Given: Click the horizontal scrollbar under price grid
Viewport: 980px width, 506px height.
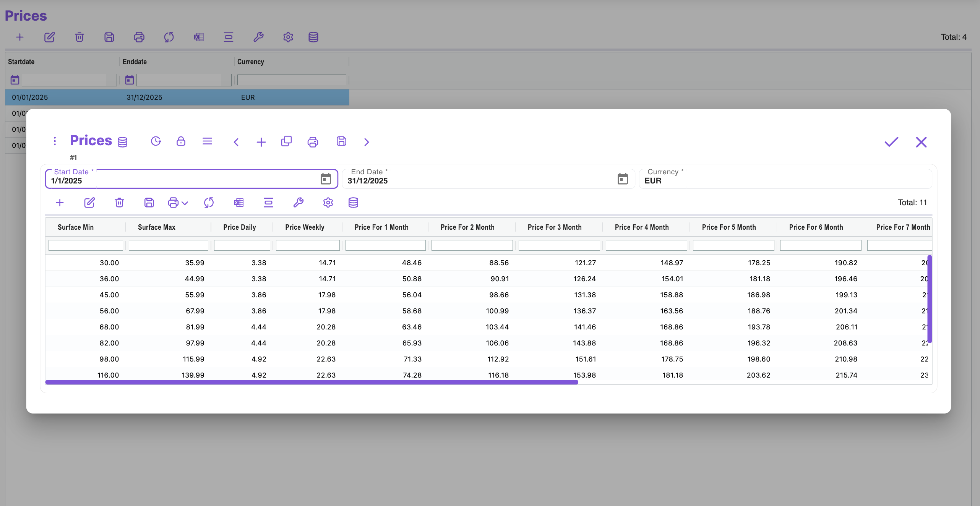Looking at the screenshot, I should point(312,382).
